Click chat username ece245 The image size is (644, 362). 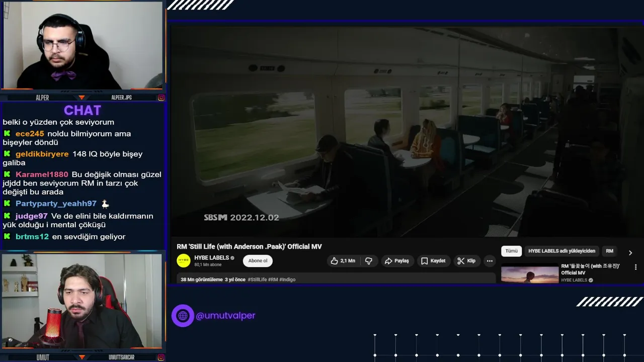coord(30,134)
